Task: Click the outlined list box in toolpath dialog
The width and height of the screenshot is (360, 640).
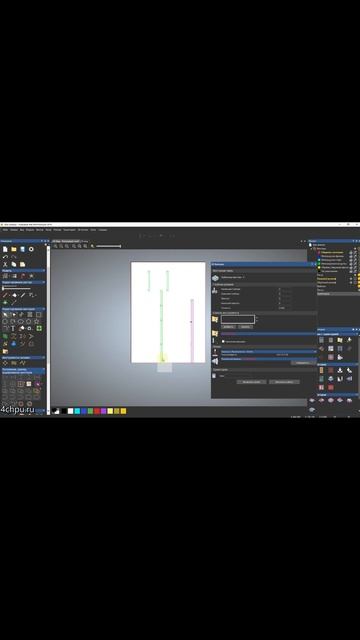Action: pyautogui.click(x=238, y=319)
